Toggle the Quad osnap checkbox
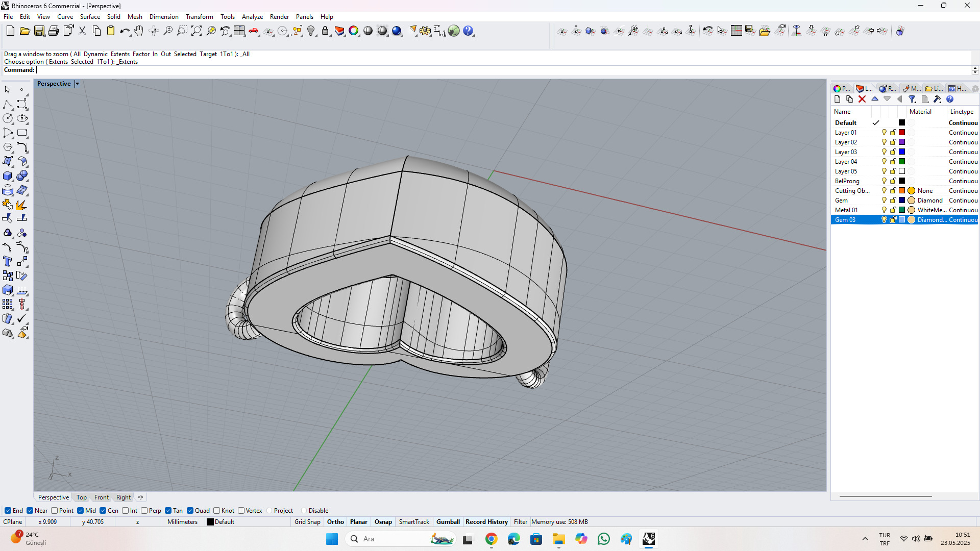 tap(190, 511)
